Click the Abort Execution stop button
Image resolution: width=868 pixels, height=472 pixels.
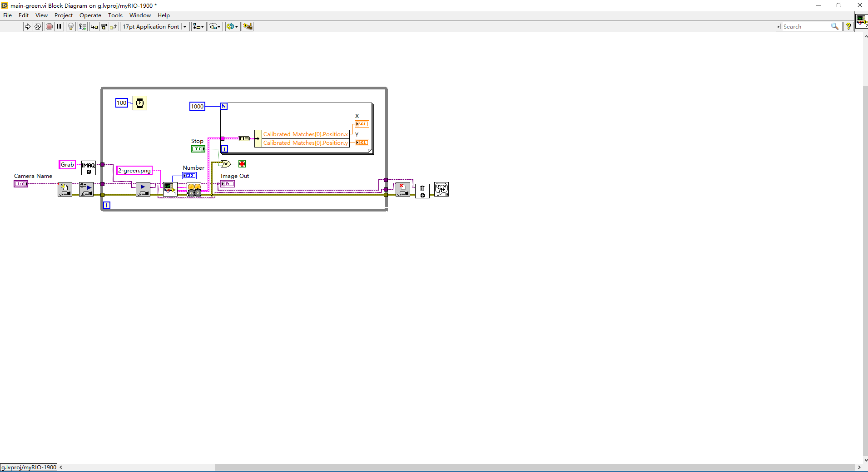[x=49, y=26]
